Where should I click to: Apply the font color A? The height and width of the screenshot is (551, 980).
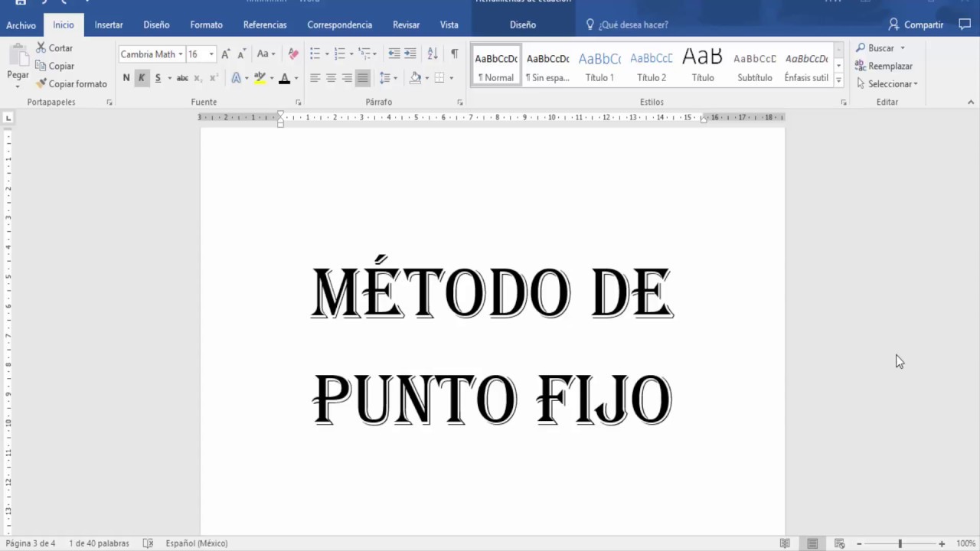point(285,78)
